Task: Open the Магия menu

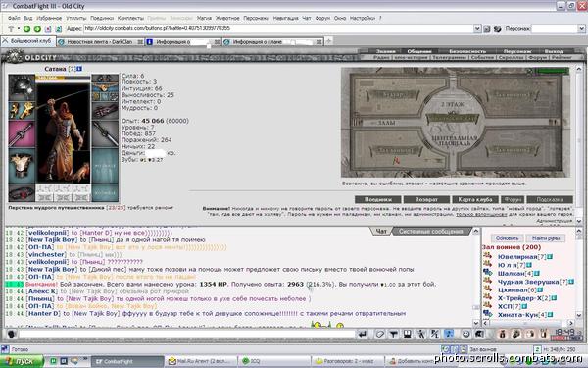Action: click(x=204, y=18)
